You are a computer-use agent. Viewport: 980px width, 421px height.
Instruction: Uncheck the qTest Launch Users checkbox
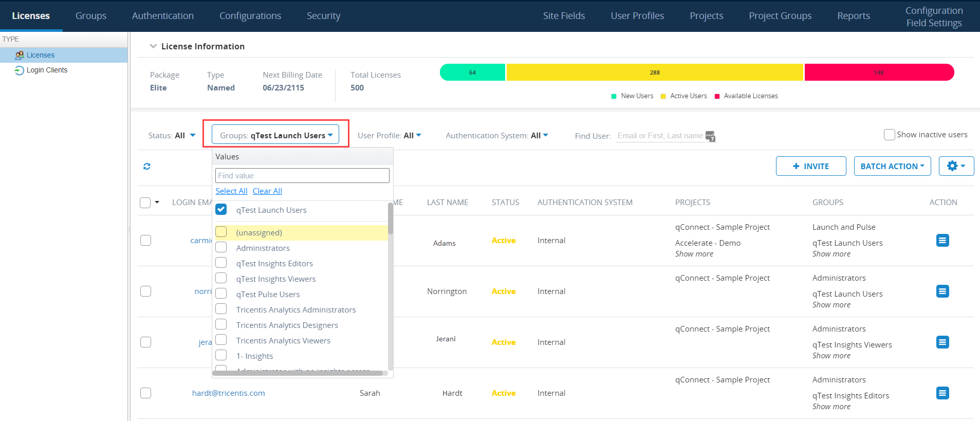click(221, 210)
